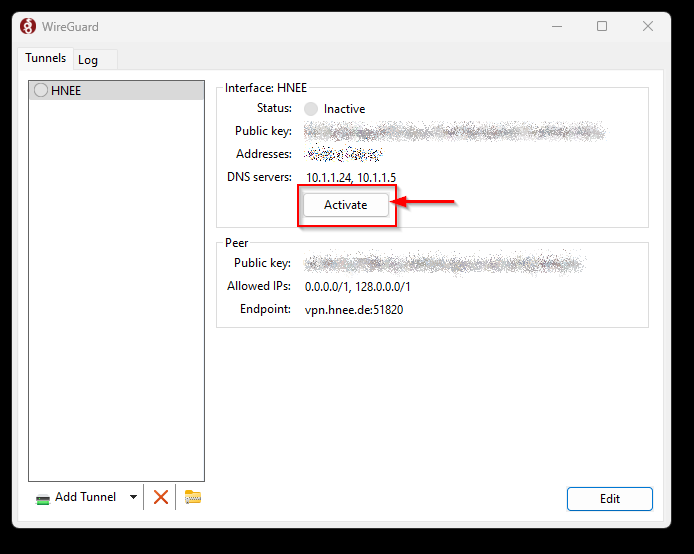Click the Inactive status indicator dot

[x=311, y=109]
